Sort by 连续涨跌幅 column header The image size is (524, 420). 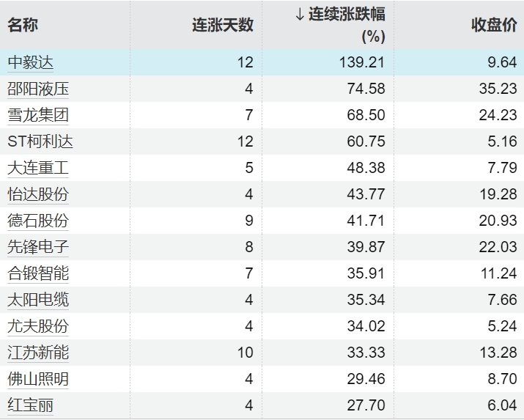coord(346,15)
